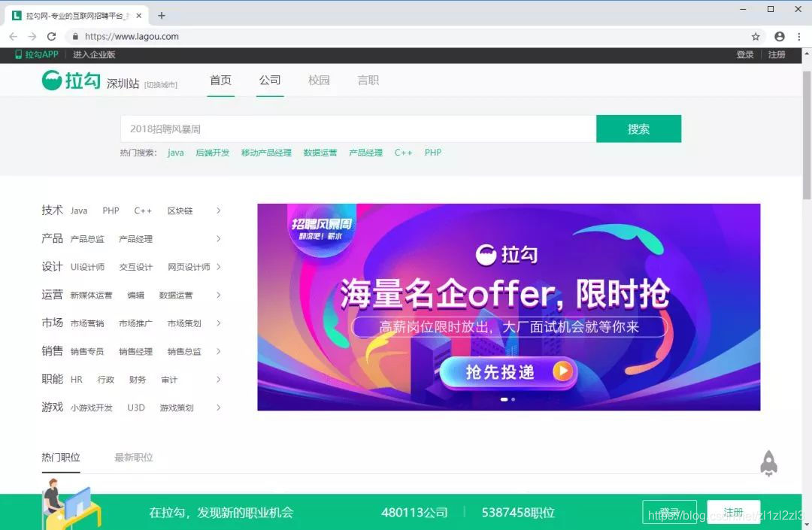Click 小游戏开发 in 游戏 row
The height and width of the screenshot is (530, 812).
click(x=92, y=408)
